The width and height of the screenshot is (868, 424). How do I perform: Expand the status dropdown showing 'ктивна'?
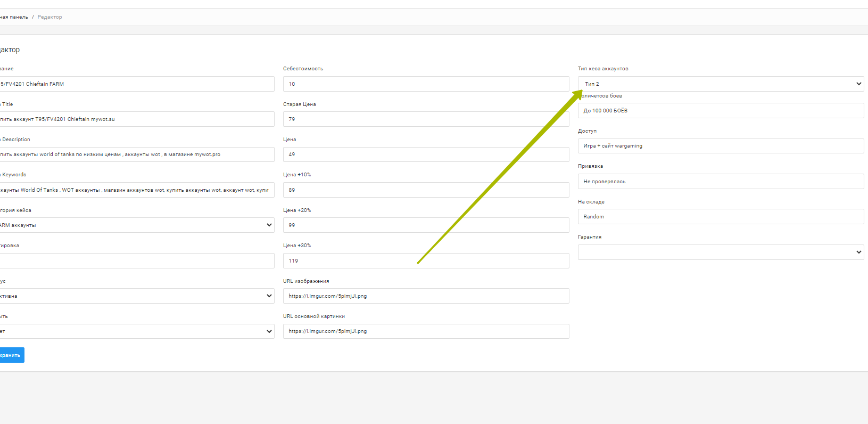pos(136,296)
